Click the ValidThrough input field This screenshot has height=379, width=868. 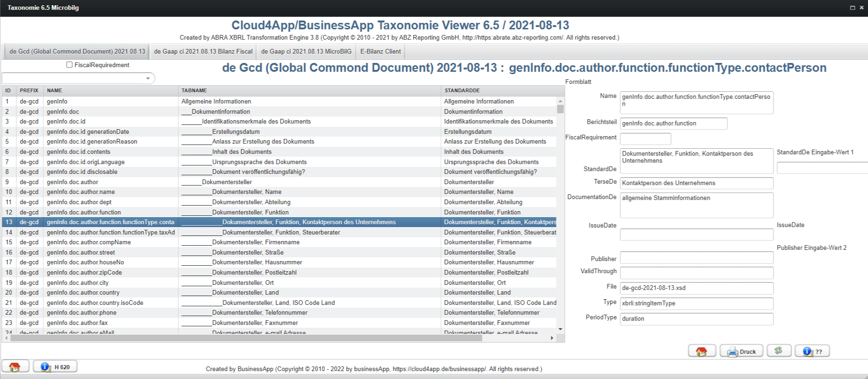[697, 273]
